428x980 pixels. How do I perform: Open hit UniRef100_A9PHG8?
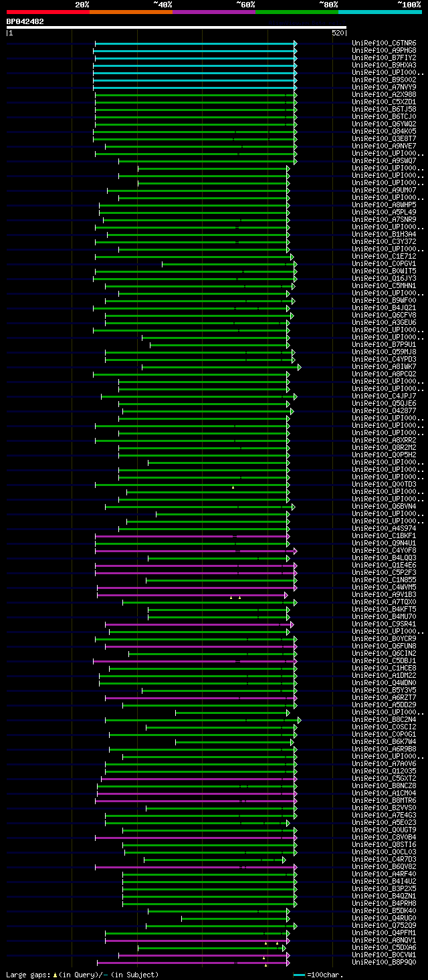coord(384,51)
